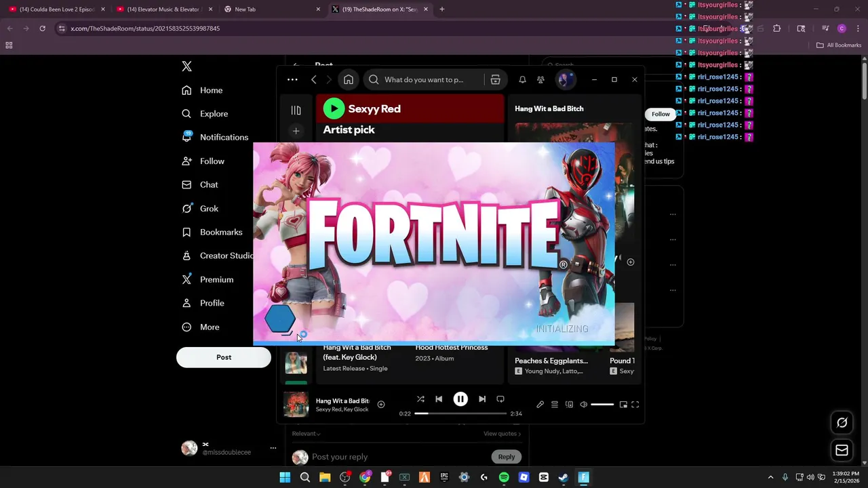This screenshot has width=868, height=488.
Task: Add Hang Wit a Bad Bitch to Liked Songs
Action: pos(381,405)
